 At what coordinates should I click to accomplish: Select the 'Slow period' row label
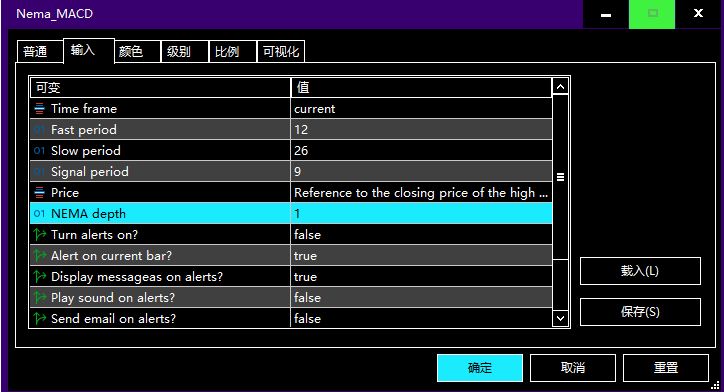[x=86, y=151]
